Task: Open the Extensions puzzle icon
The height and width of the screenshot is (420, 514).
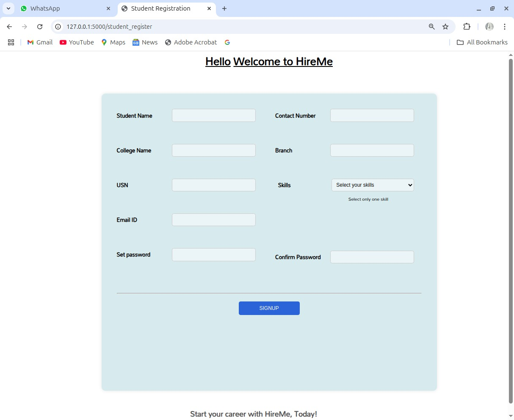Action: pos(467,27)
